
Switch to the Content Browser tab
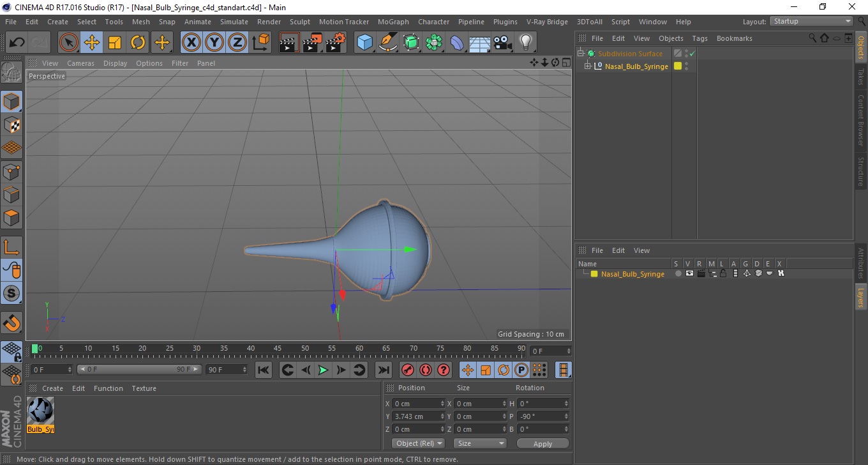861,120
